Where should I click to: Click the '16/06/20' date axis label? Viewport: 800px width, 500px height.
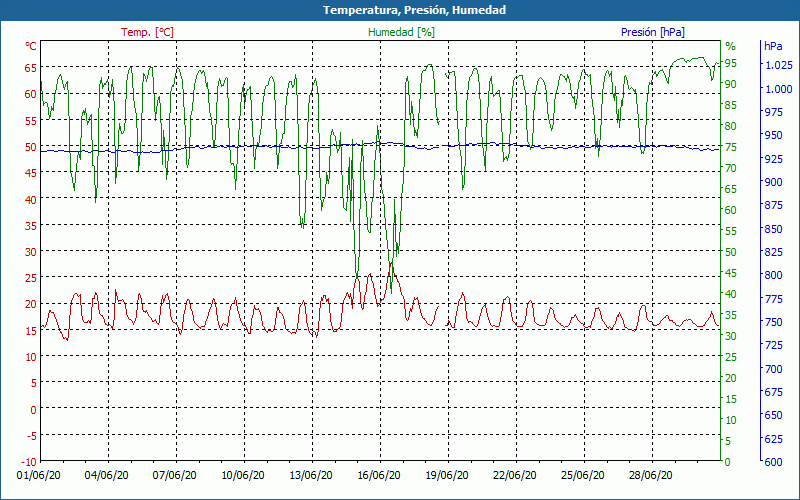coord(379,475)
